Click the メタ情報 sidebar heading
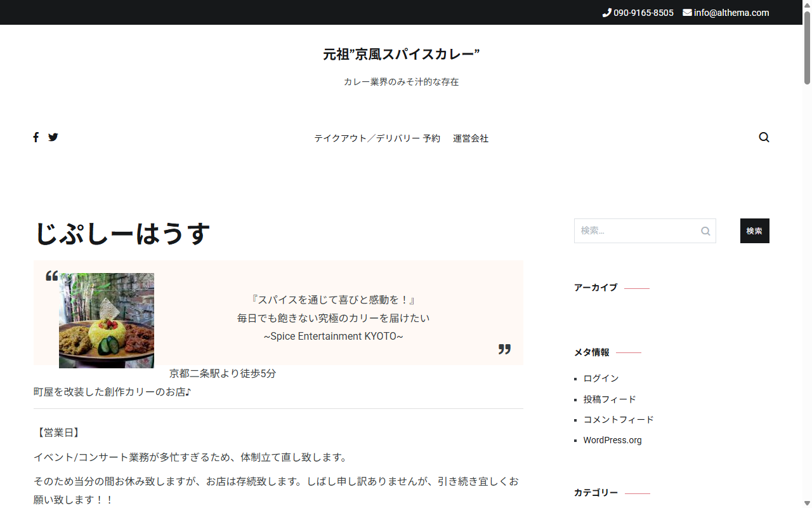Viewport: 812px width, 508px height. (x=591, y=352)
